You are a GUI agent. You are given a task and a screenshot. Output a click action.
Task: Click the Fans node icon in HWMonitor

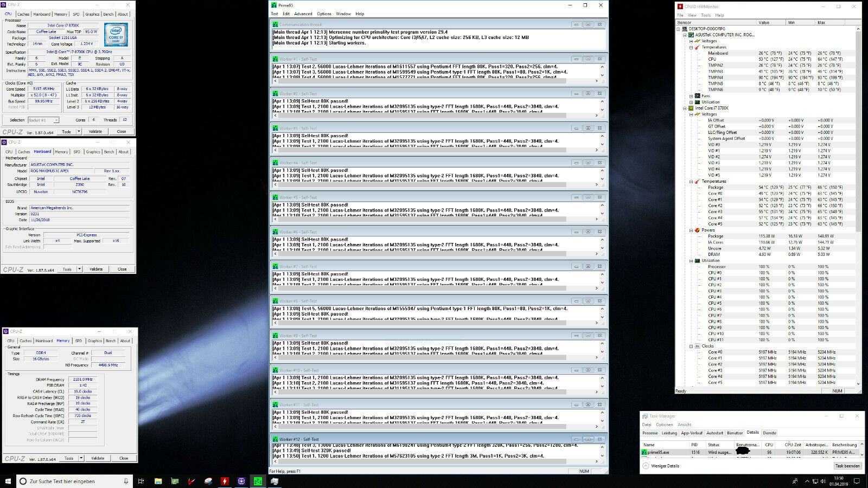(x=698, y=96)
